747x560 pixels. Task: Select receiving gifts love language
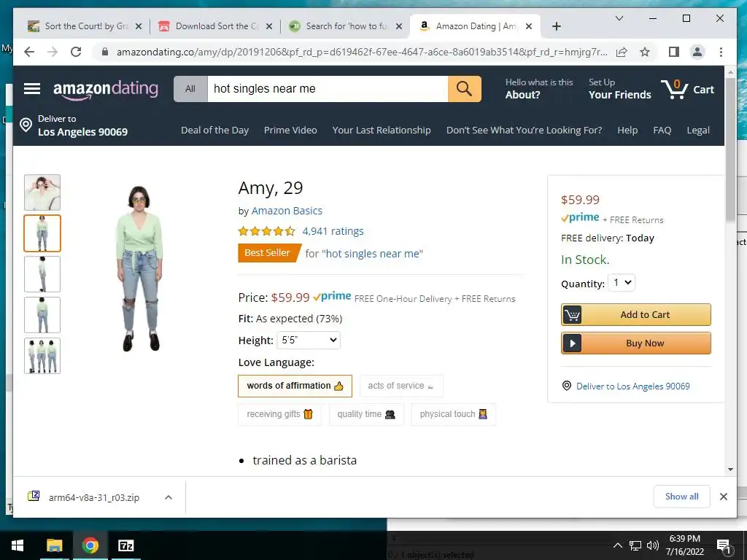[279, 414]
